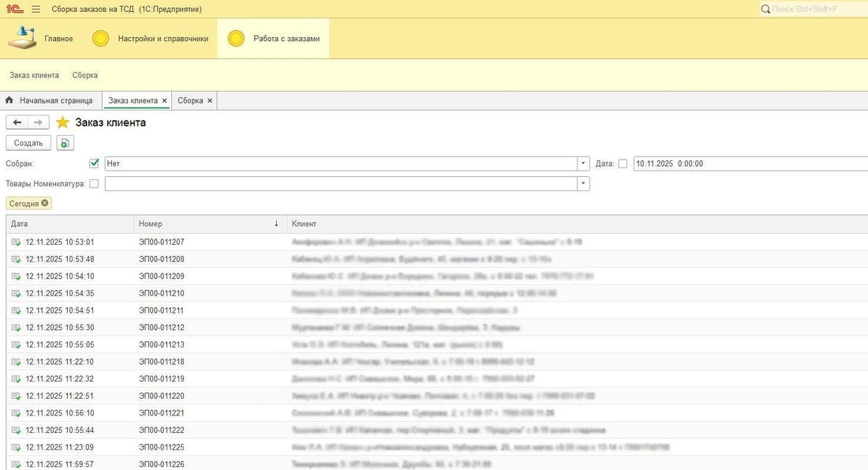Expand the Собран value dropdown

click(x=584, y=164)
